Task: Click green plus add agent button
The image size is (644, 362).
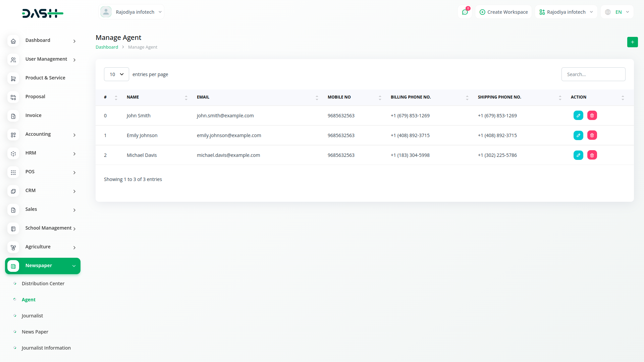Action: [x=632, y=42]
